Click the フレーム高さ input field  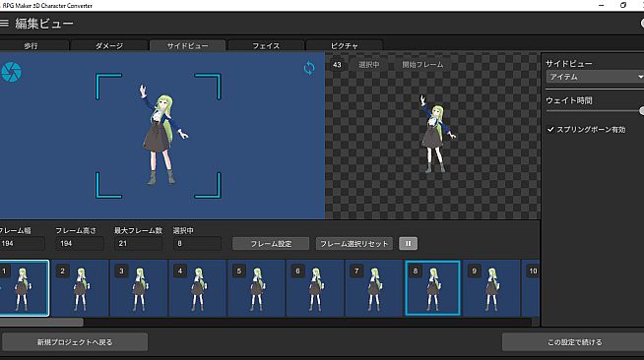tap(80, 244)
